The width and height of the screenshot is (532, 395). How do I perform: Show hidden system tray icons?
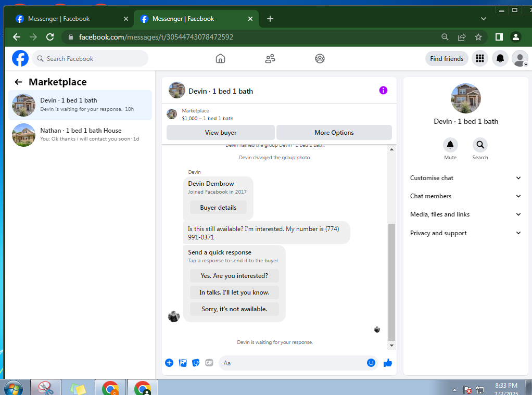454,390
